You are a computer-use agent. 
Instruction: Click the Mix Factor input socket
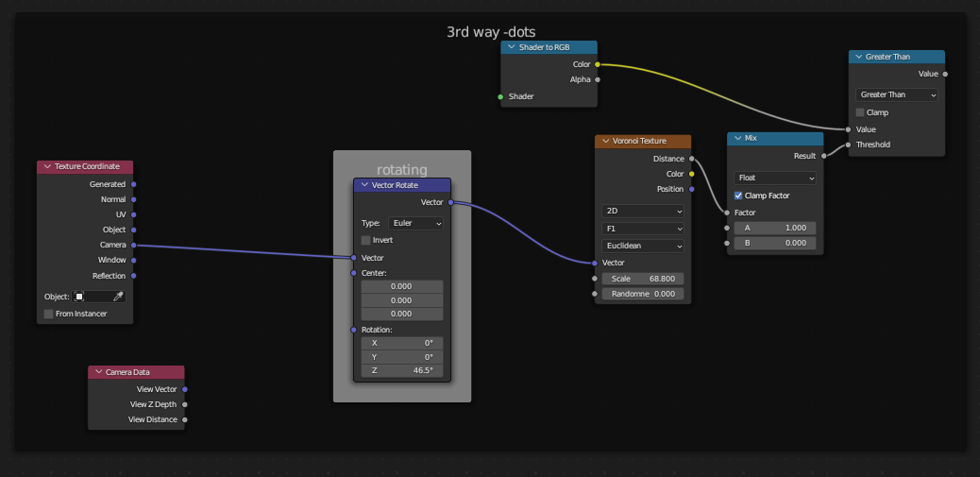(727, 213)
